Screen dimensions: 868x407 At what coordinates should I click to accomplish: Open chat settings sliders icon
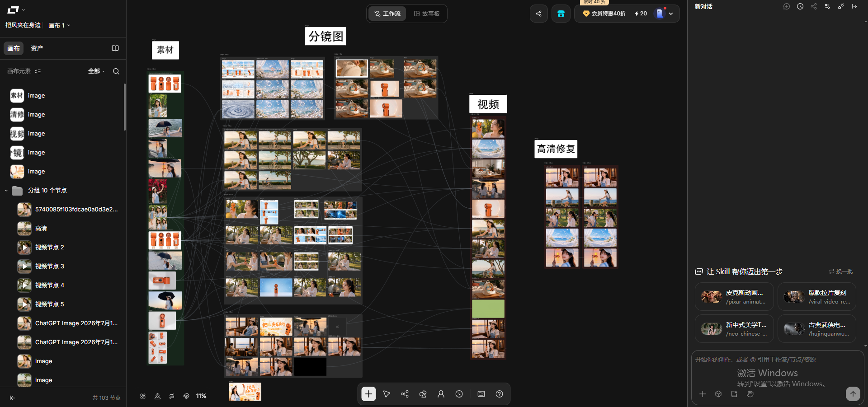827,6
